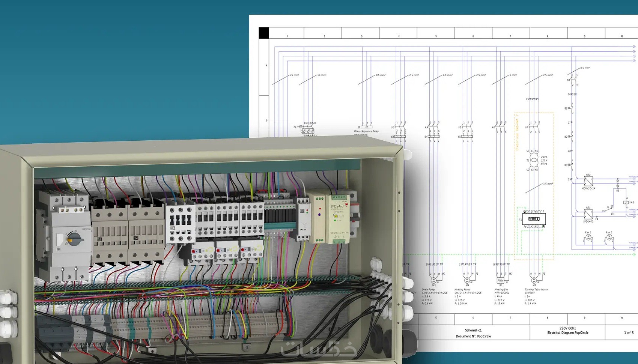Select the C1 drive block symbol
The image size is (638, 364).
[x=534, y=219]
